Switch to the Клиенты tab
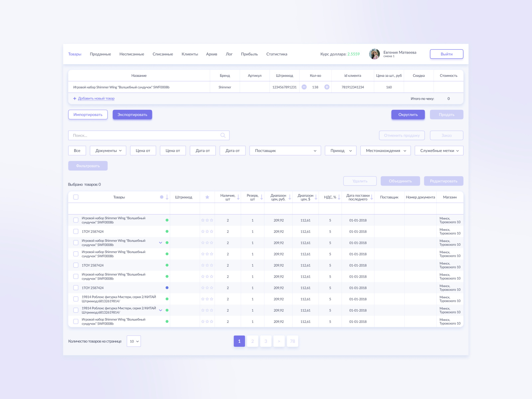The width and height of the screenshot is (532, 399). tap(190, 54)
